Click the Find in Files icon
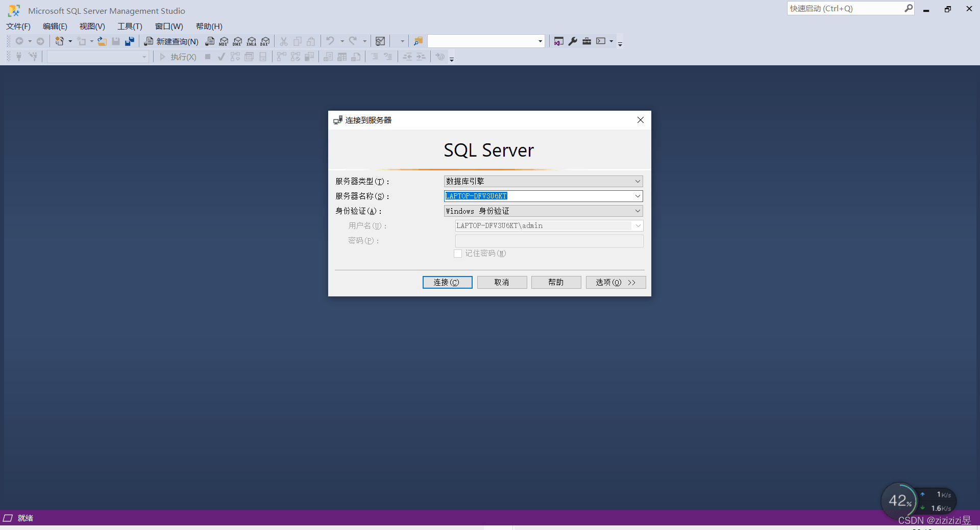Viewport: 980px width, 530px height. [x=418, y=41]
